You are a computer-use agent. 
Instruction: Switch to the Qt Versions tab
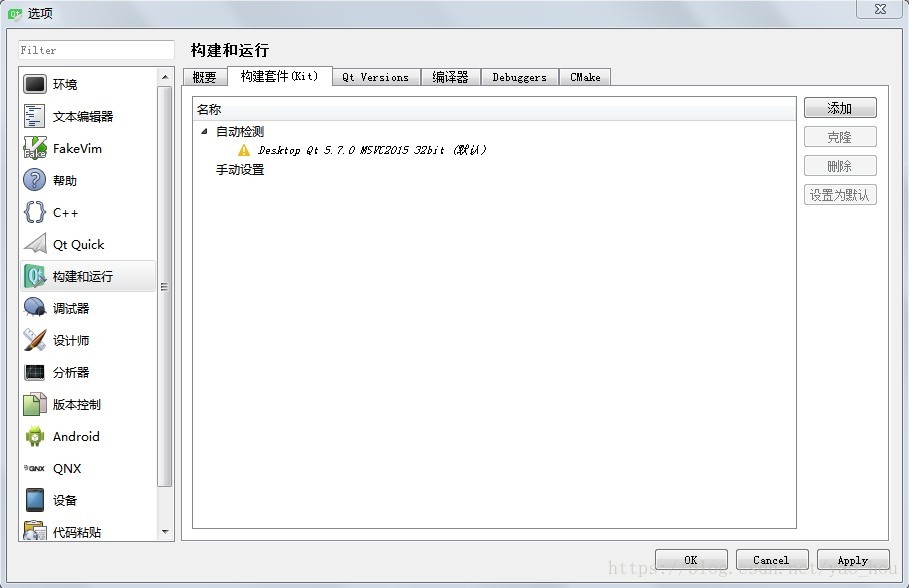[376, 77]
